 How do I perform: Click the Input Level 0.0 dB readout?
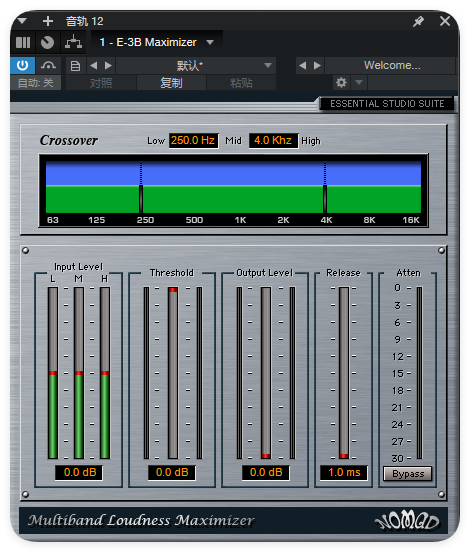click(x=79, y=472)
